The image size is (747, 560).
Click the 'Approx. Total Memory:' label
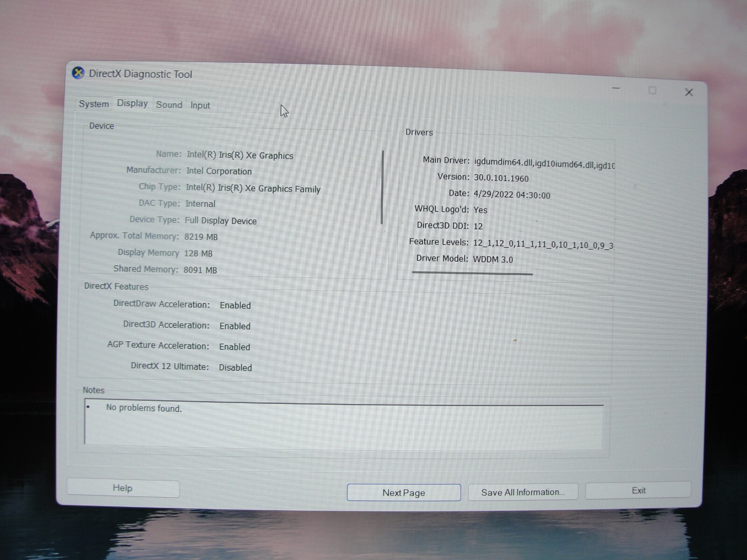tap(134, 236)
